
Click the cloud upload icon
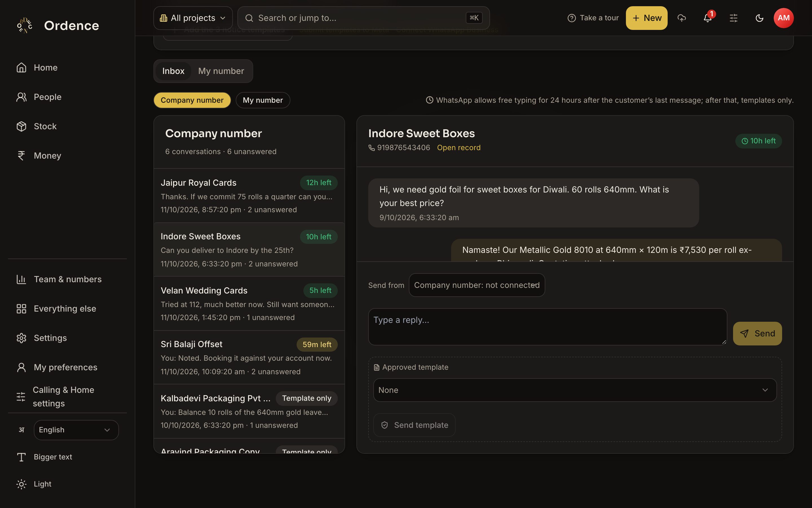pyautogui.click(x=681, y=18)
